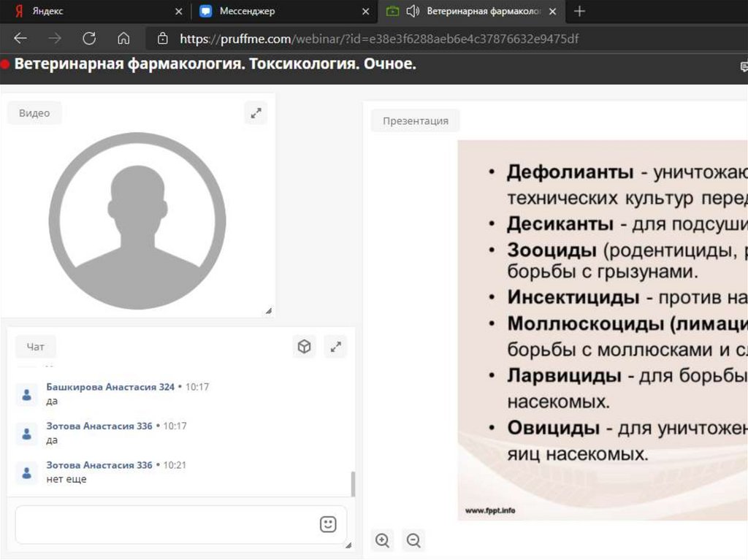748x560 pixels.
Task: Open a new browser tab
Action: (x=579, y=11)
